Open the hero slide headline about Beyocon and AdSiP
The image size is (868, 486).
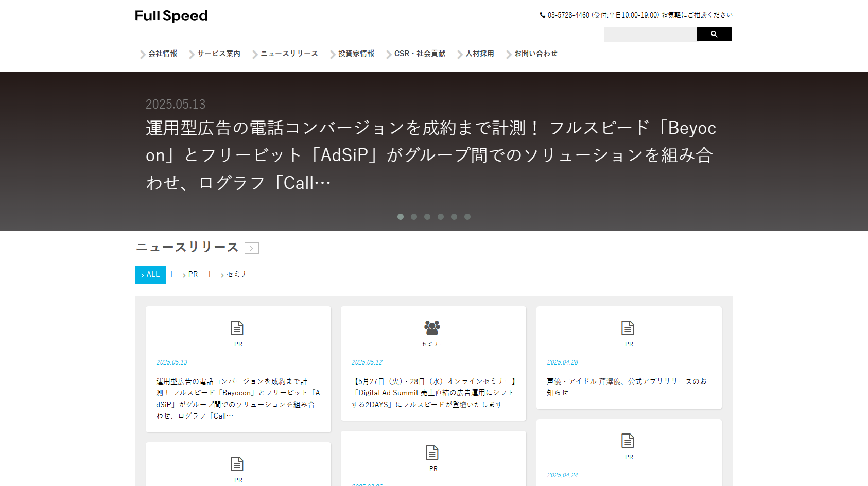pos(431,155)
